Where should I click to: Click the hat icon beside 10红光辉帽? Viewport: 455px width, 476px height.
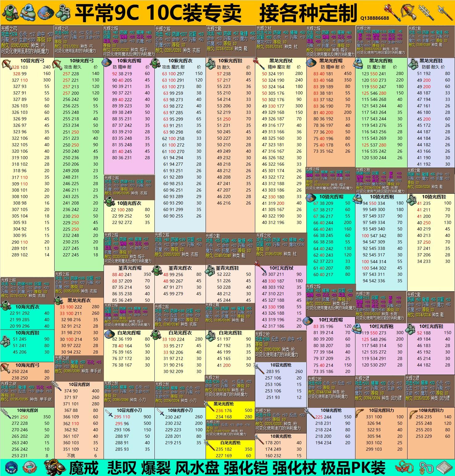tap(308, 321)
